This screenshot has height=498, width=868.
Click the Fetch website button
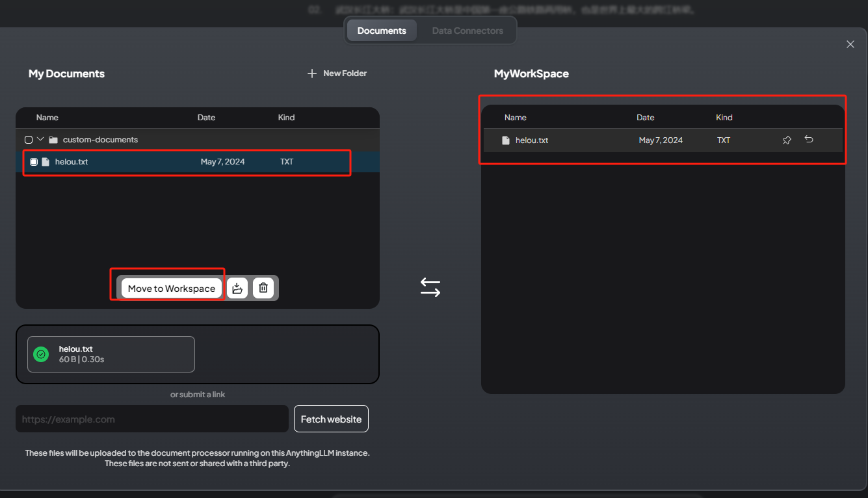point(331,419)
